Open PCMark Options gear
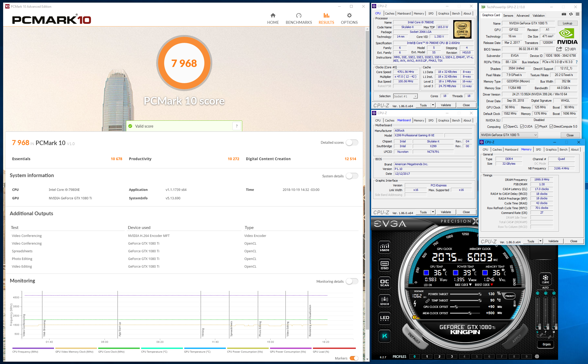The width and height of the screenshot is (588, 364). click(x=349, y=19)
